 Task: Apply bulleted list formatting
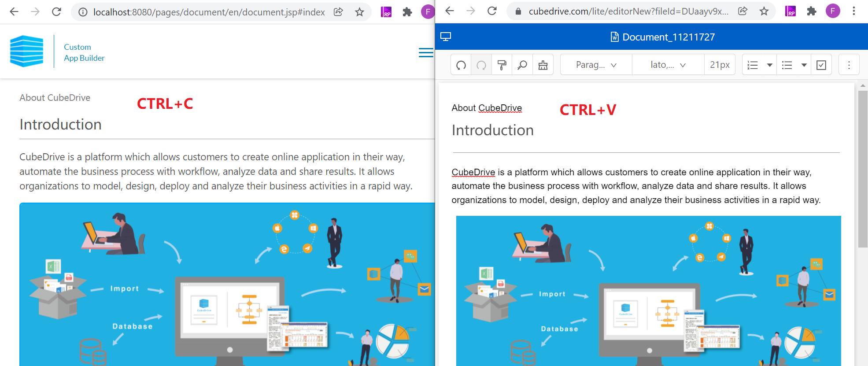[x=787, y=65]
